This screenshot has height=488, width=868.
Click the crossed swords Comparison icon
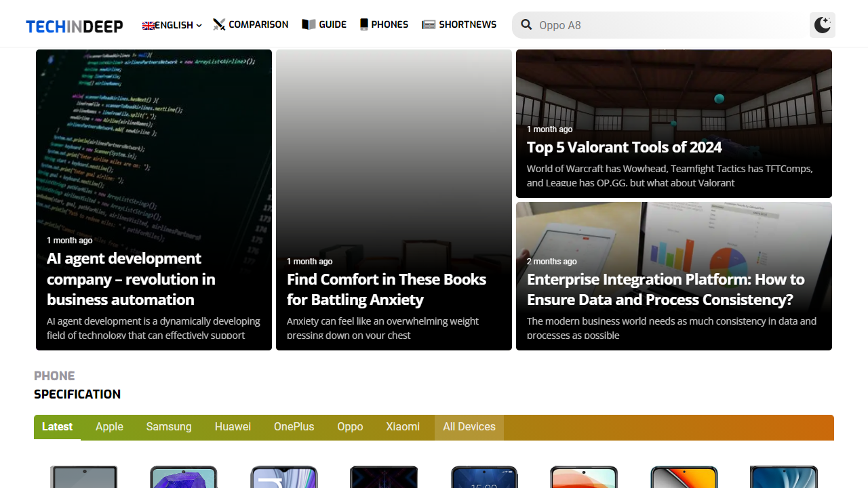point(219,25)
